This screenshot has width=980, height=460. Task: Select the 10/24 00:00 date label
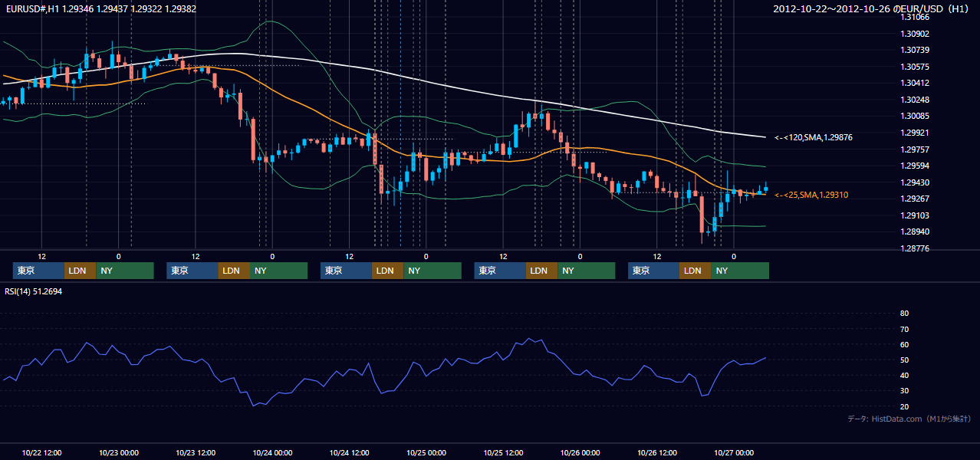click(x=272, y=452)
